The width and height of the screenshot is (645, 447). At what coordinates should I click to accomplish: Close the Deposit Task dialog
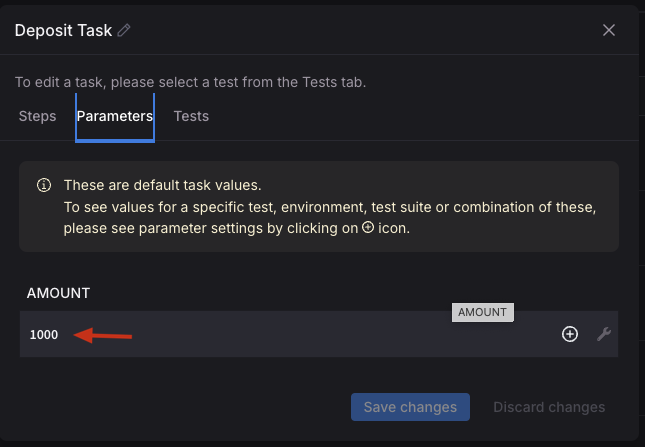[x=609, y=30]
